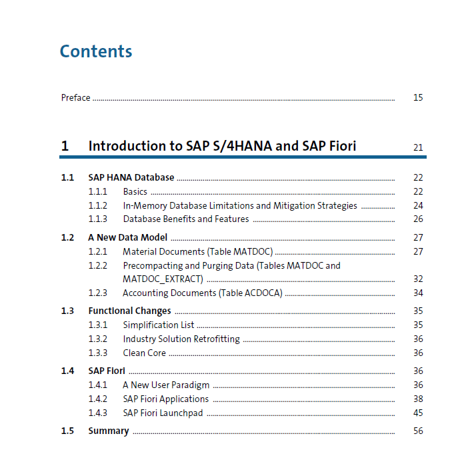
Task: Open the SAP Fiori section heading
Action: [106, 371]
